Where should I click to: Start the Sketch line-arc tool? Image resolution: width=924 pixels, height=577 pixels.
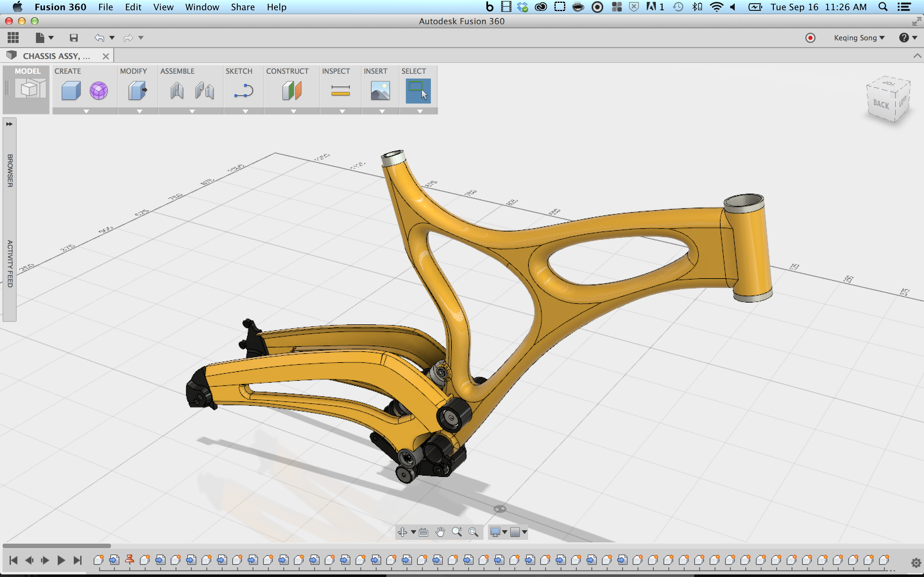[x=243, y=91]
